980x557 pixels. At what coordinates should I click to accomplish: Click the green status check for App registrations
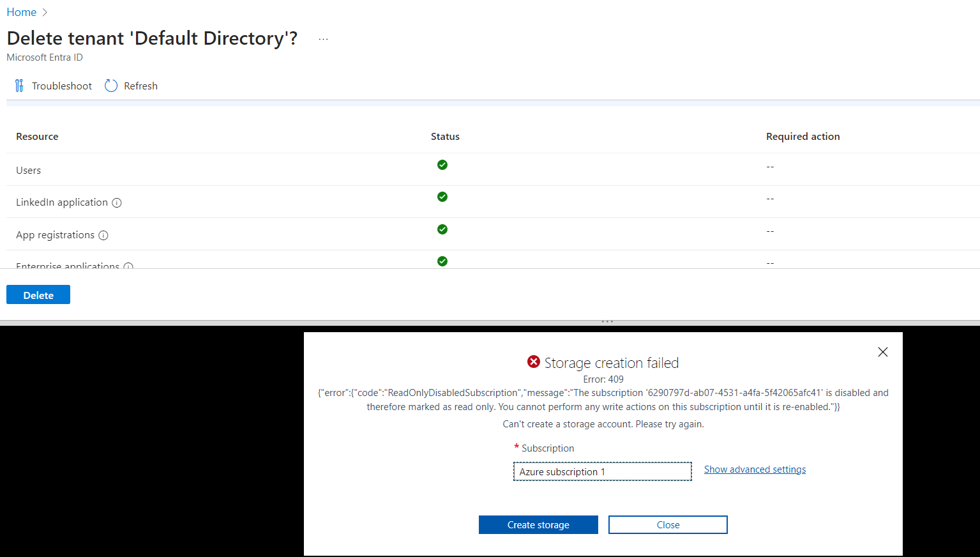(x=442, y=229)
